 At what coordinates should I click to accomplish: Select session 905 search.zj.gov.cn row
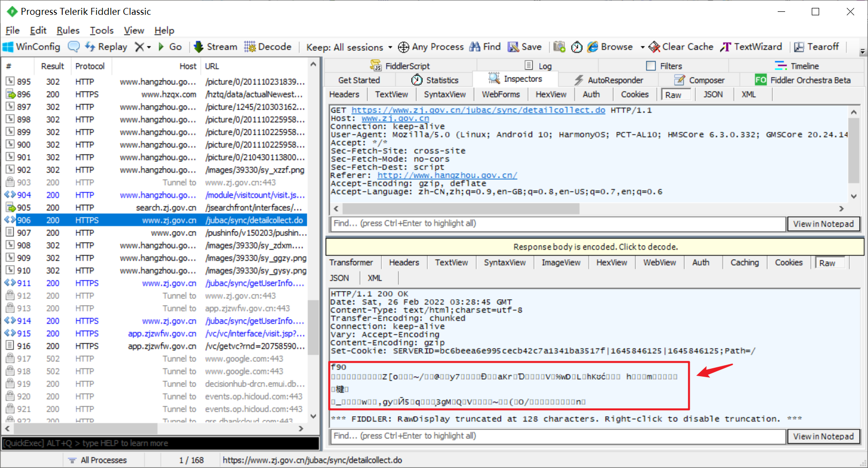[x=155, y=208]
